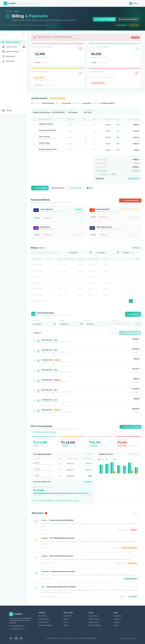Open the Billing Help badge
This screenshot has height=644, width=145.
pos(134,25)
